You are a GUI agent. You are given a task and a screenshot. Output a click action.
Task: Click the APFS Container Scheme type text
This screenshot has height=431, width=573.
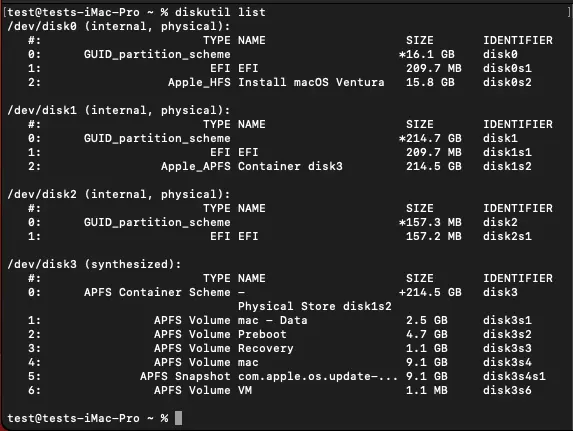pyautogui.click(x=157, y=292)
